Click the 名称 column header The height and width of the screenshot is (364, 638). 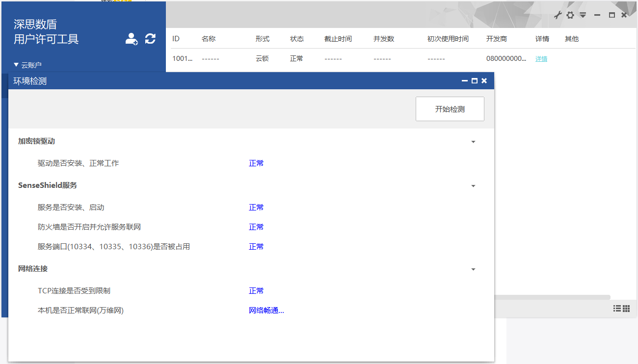point(209,39)
